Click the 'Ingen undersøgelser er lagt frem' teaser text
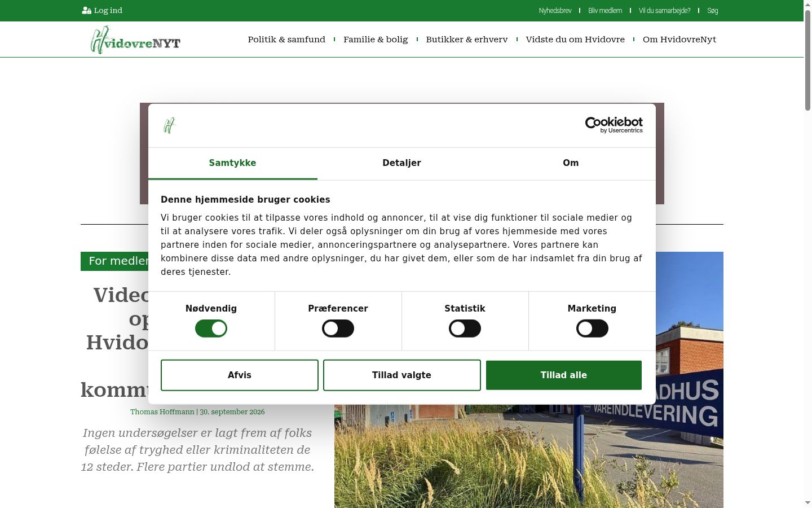 197,450
